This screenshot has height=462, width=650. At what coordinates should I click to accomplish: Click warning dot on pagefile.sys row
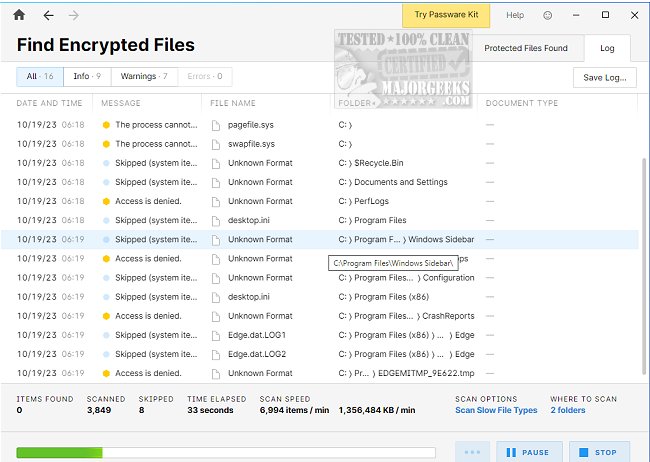[x=106, y=125]
